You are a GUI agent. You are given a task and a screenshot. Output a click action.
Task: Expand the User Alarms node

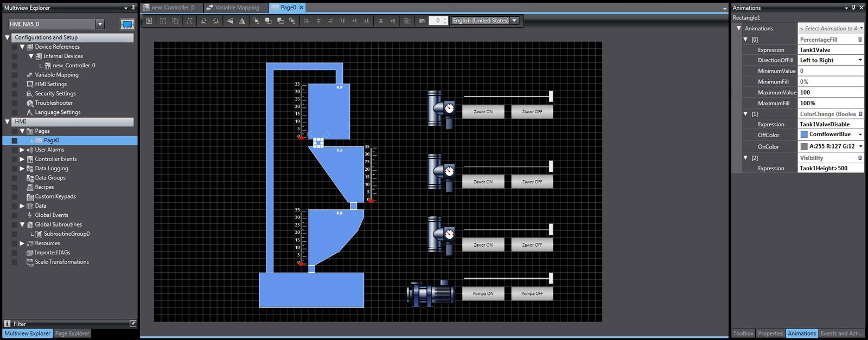tap(22, 150)
